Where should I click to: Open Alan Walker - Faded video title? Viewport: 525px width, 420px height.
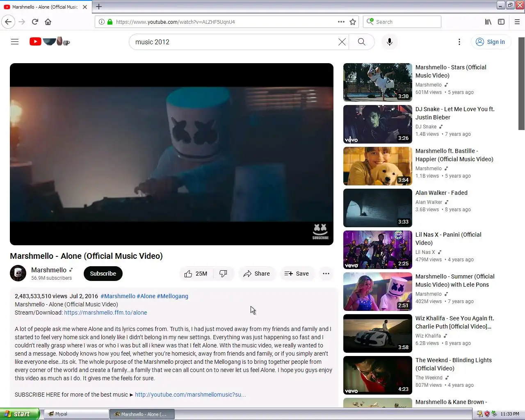pos(441,193)
